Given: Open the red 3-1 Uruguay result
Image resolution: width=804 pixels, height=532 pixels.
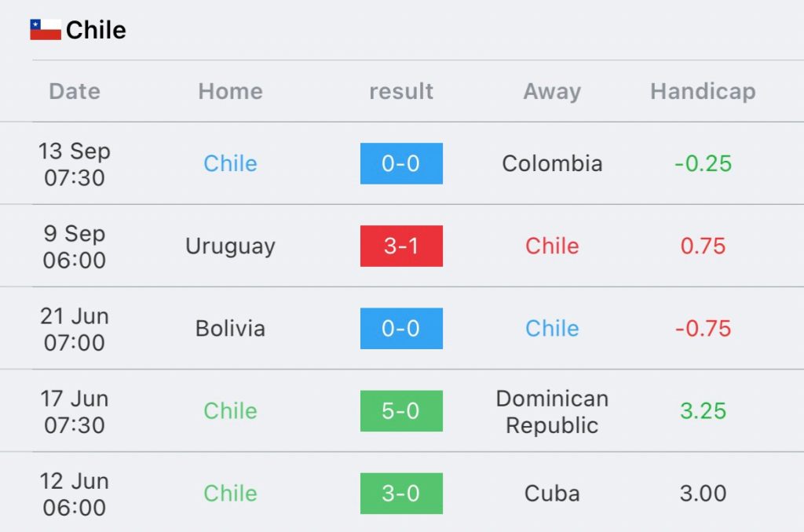Looking at the screenshot, I should coord(401,246).
